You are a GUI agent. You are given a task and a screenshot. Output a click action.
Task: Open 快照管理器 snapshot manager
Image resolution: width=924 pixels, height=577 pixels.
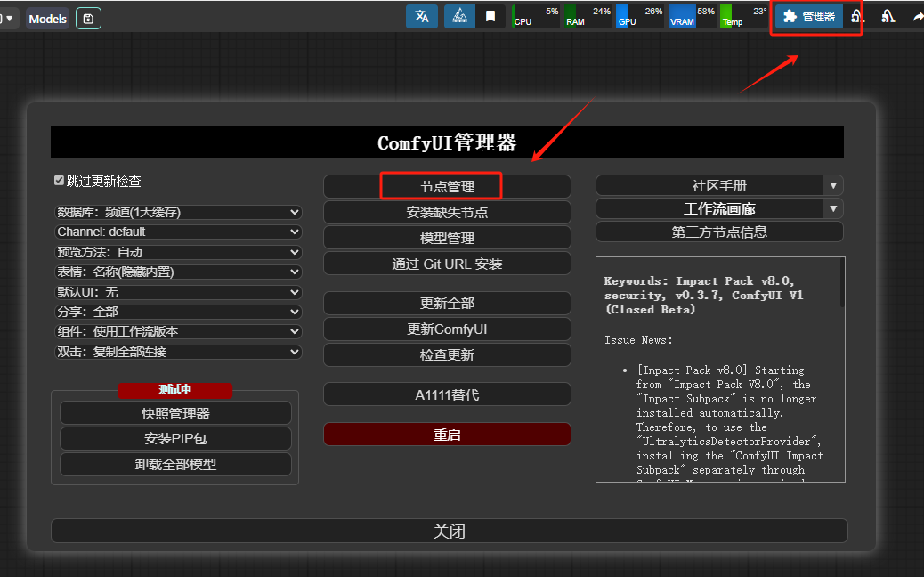[175, 414]
